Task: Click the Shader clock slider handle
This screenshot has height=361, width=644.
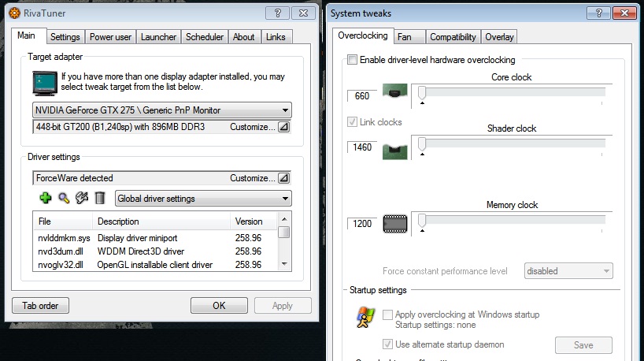Action: point(422,144)
